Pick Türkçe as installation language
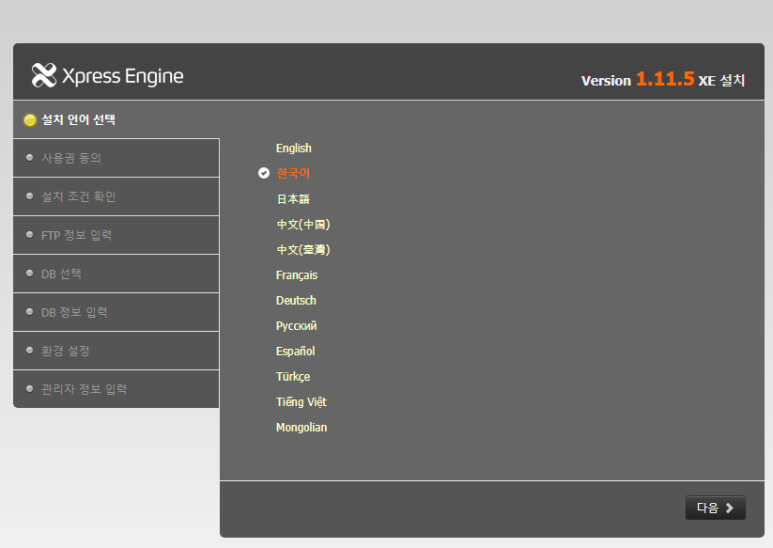Screen dimensions: 773x548 point(293,377)
